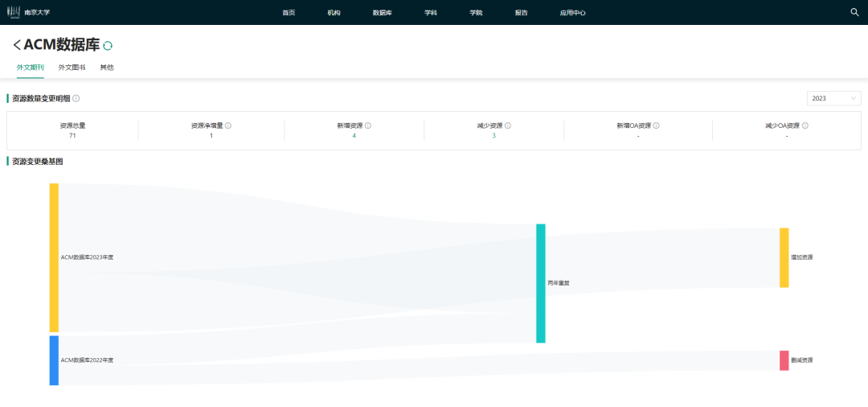Click info icon next to 资源净增量
The height and width of the screenshot is (407, 868).
point(228,125)
